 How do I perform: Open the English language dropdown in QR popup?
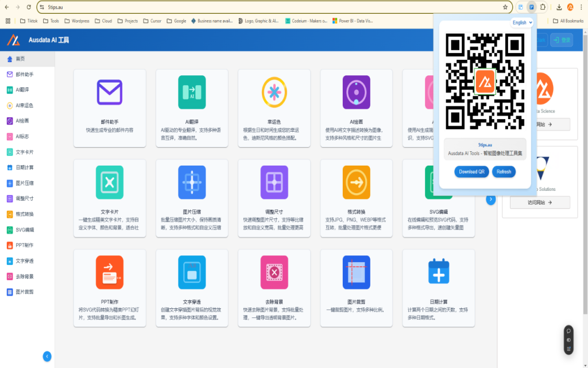pyautogui.click(x=523, y=22)
